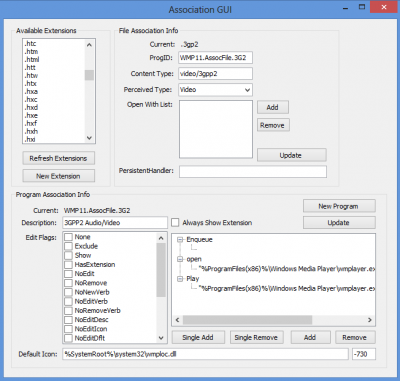Click the PersistentHandler input field
The image size is (400, 381).
click(x=253, y=172)
